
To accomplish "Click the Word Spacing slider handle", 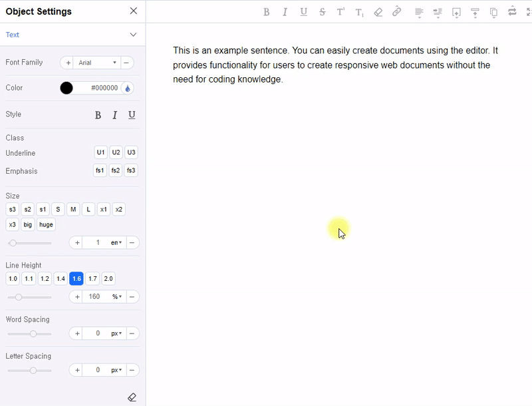I will [33, 333].
